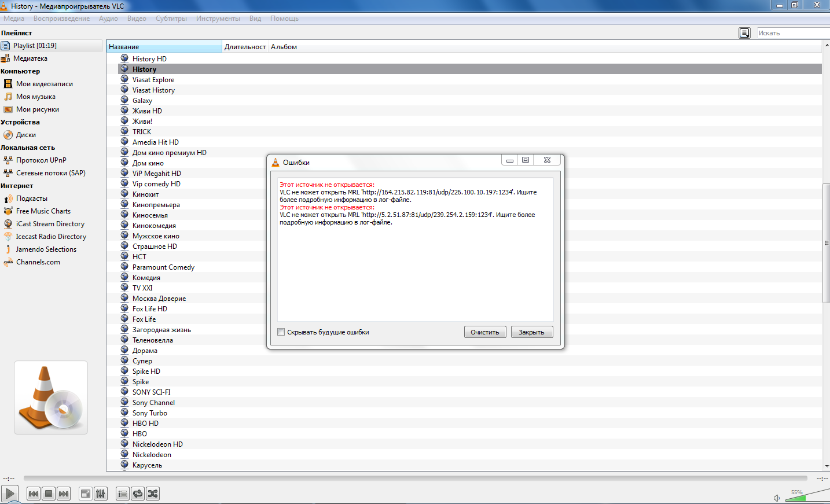Open the playlist view mode dropdown
This screenshot has height=504, width=830.
(x=744, y=33)
